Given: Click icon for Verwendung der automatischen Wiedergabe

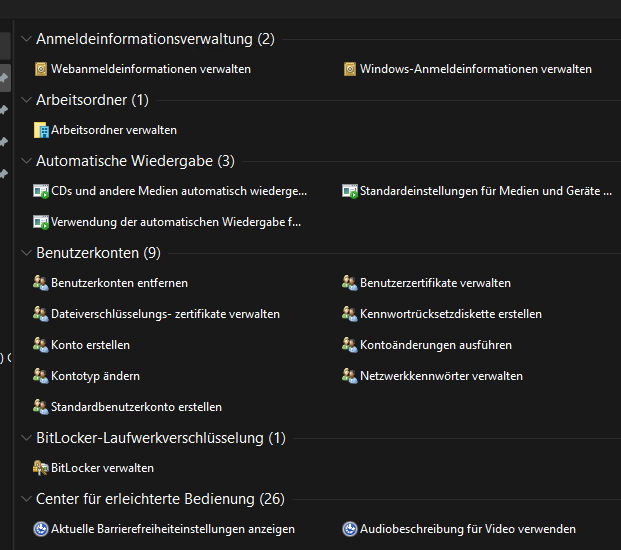Looking at the screenshot, I should [x=41, y=222].
